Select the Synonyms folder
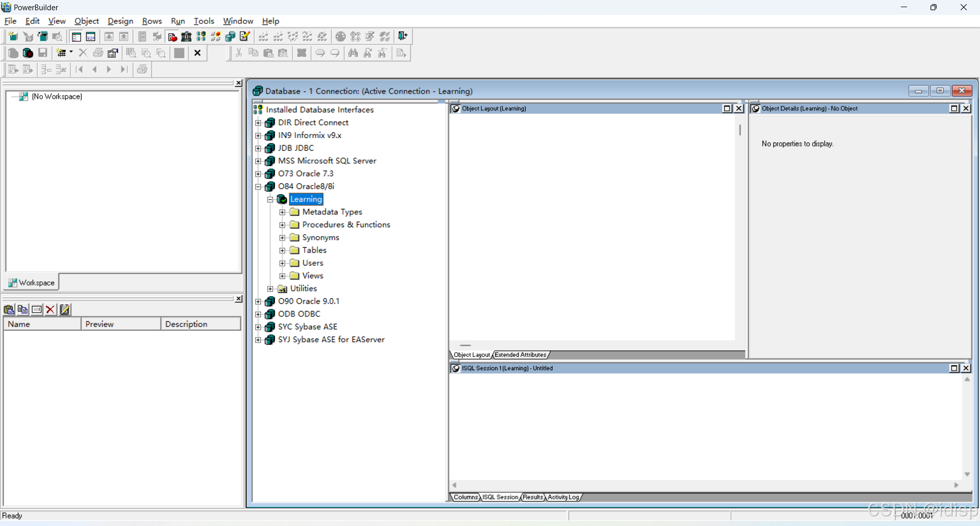980x526 pixels. [321, 237]
